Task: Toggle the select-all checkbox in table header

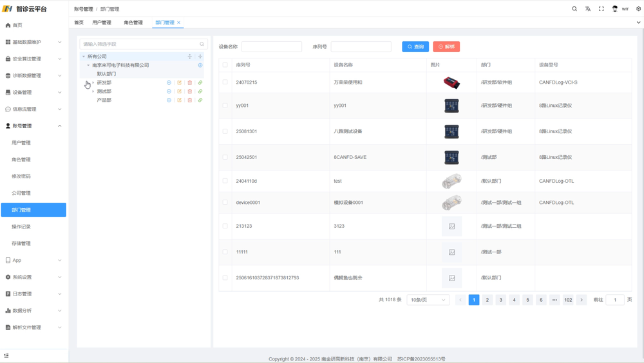Action: 225,65
